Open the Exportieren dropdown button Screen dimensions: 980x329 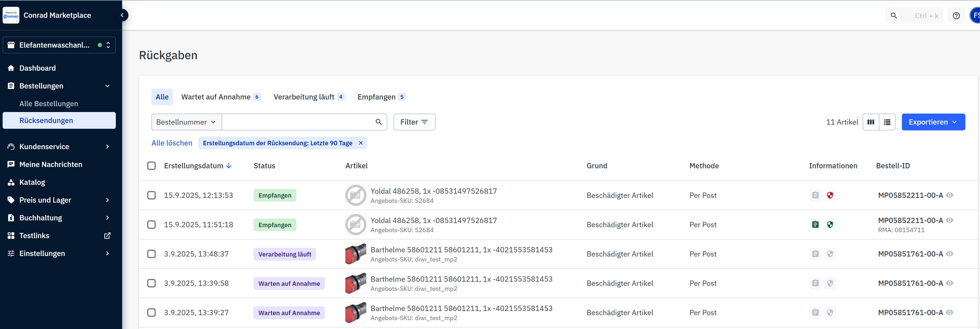(933, 122)
